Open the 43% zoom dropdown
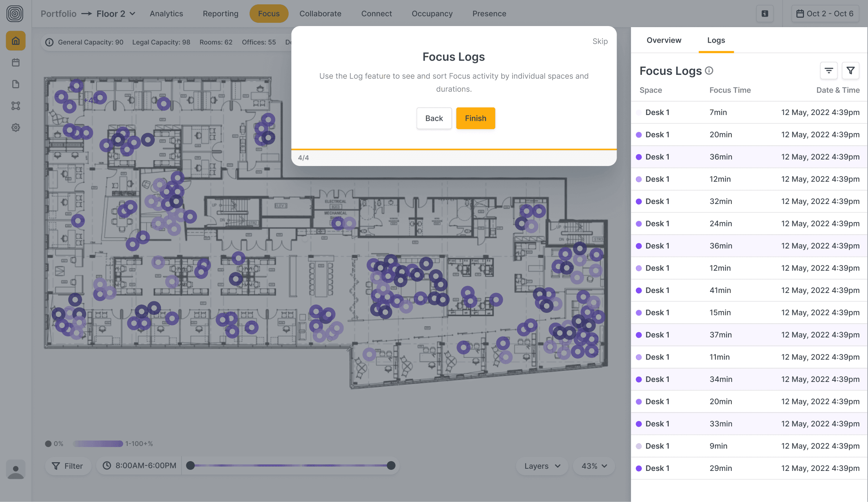The image size is (868, 502). tap(594, 466)
